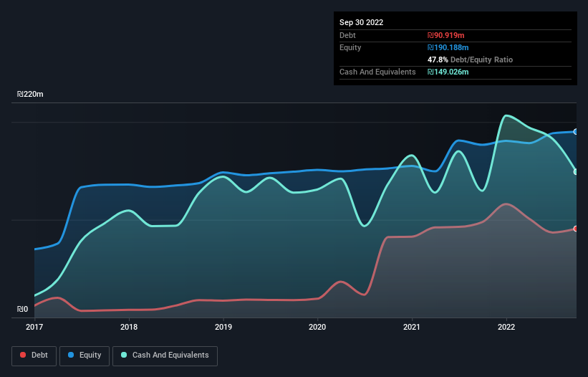This screenshot has width=588, height=377.
Task: Click the ₪190.188m equity value
Action: pyautogui.click(x=448, y=47)
